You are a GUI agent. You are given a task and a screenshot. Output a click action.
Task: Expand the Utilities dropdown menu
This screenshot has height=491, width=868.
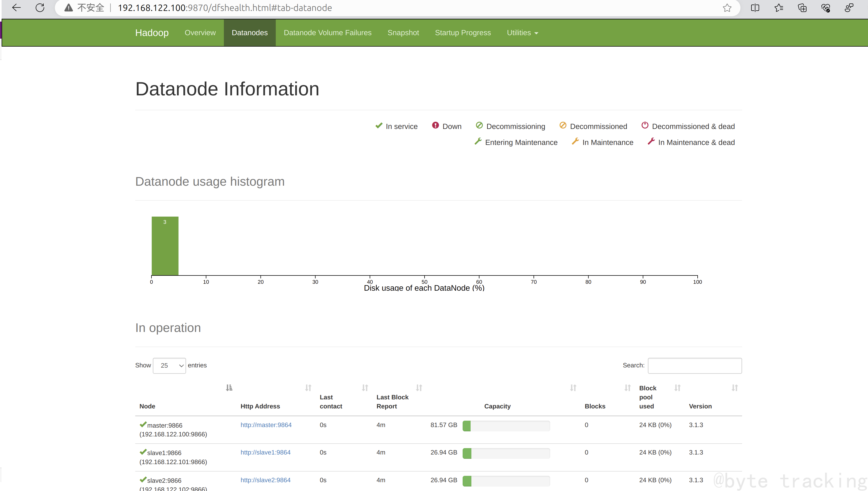(522, 33)
